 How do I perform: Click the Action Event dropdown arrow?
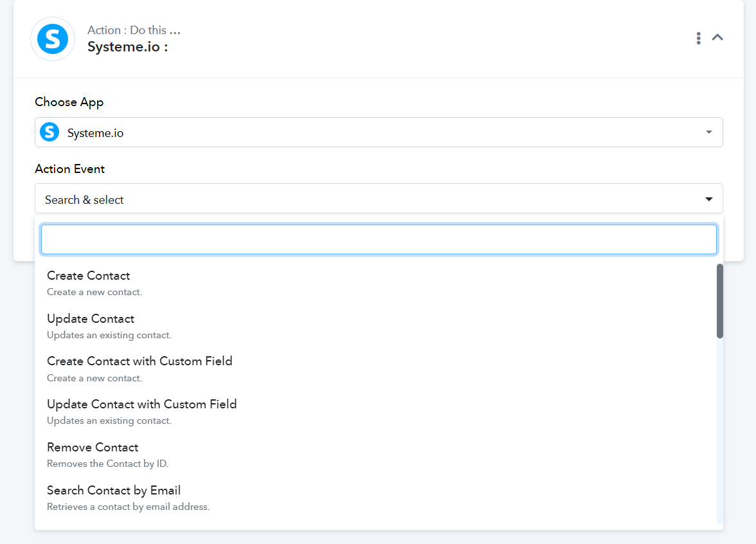point(708,199)
